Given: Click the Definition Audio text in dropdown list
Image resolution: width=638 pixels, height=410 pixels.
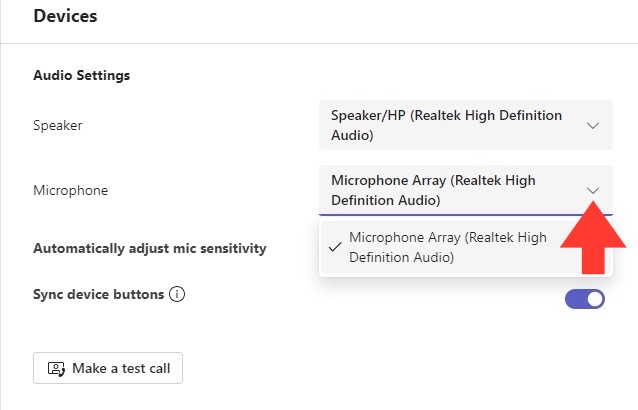Looking at the screenshot, I should pyautogui.click(x=402, y=257).
